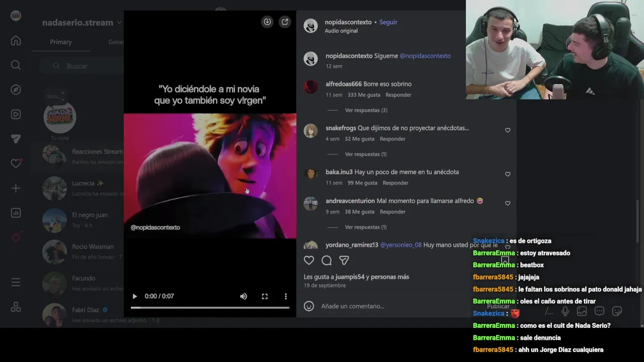Open andreavcenturion profile avatar
Screen dimensions: 644x362
click(311, 204)
